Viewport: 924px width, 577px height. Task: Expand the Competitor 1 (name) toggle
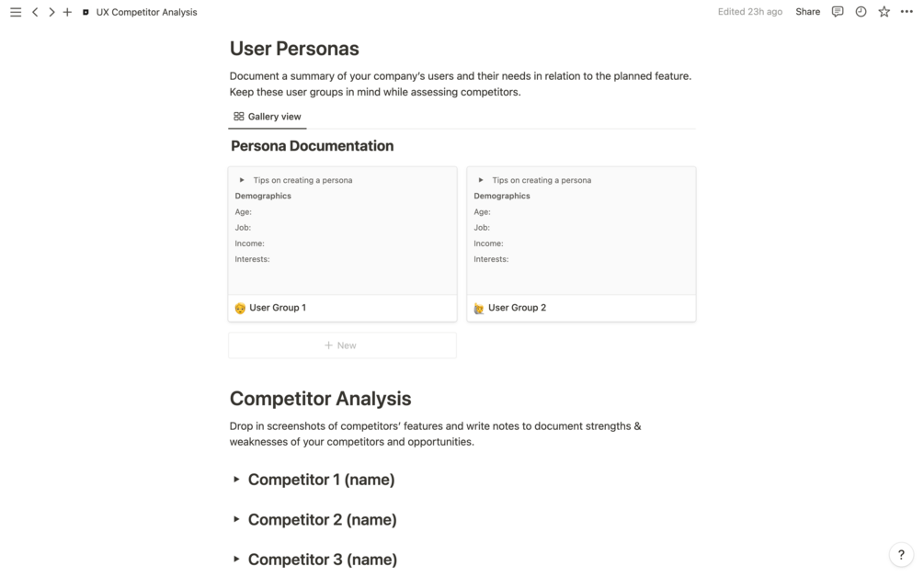coord(236,480)
